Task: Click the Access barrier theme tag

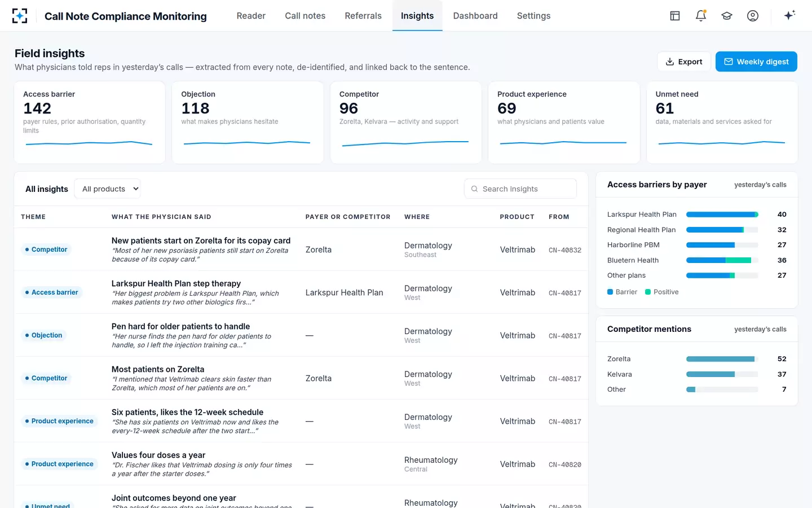Action: coord(51,292)
